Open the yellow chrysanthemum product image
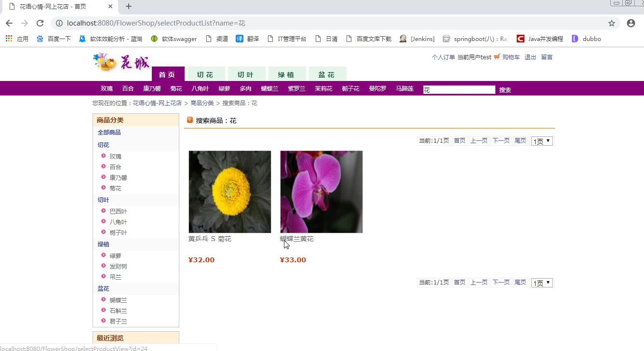644x351 pixels. (230, 192)
